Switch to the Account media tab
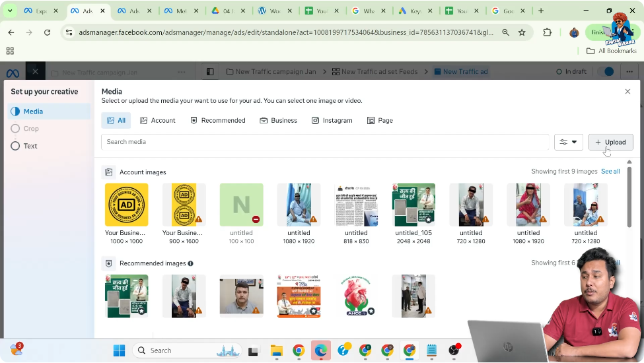 [x=158, y=121]
